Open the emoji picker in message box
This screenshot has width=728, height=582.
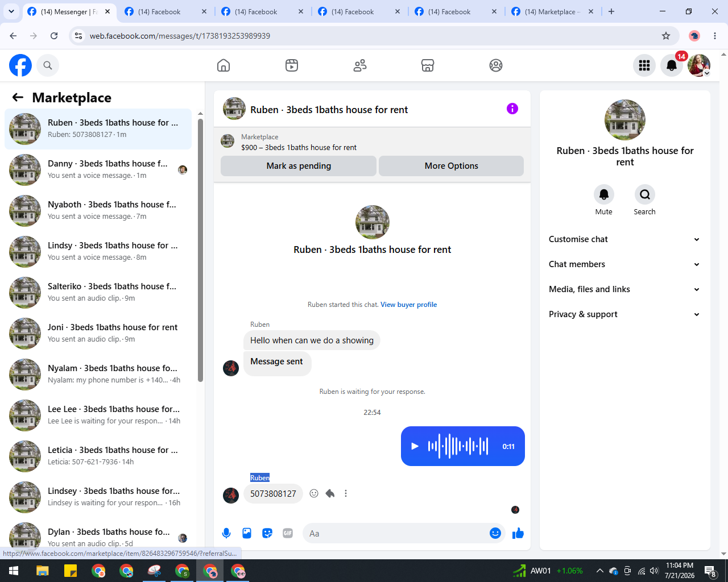coord(495,533)
